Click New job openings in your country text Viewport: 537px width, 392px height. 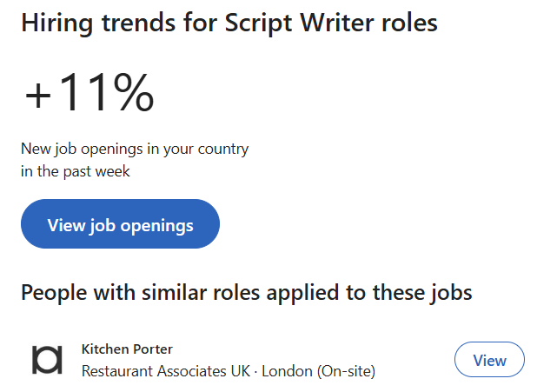(135, 149)
